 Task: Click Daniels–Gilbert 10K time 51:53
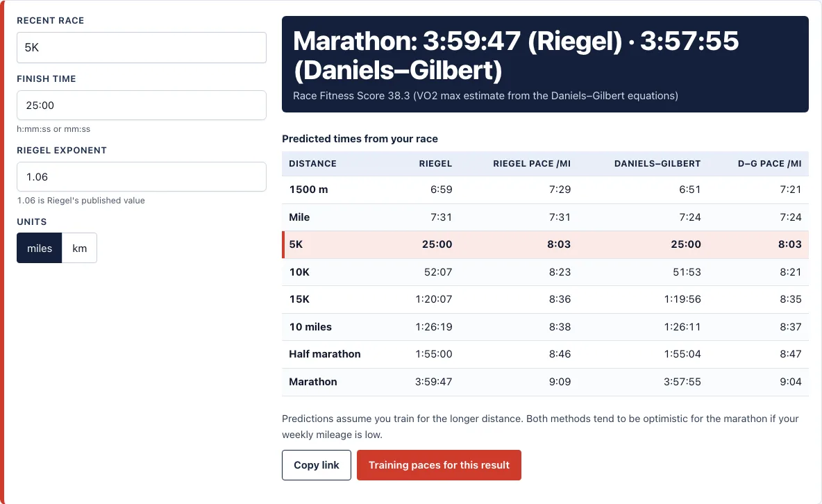pyautogui.click(x=687, y=272)
